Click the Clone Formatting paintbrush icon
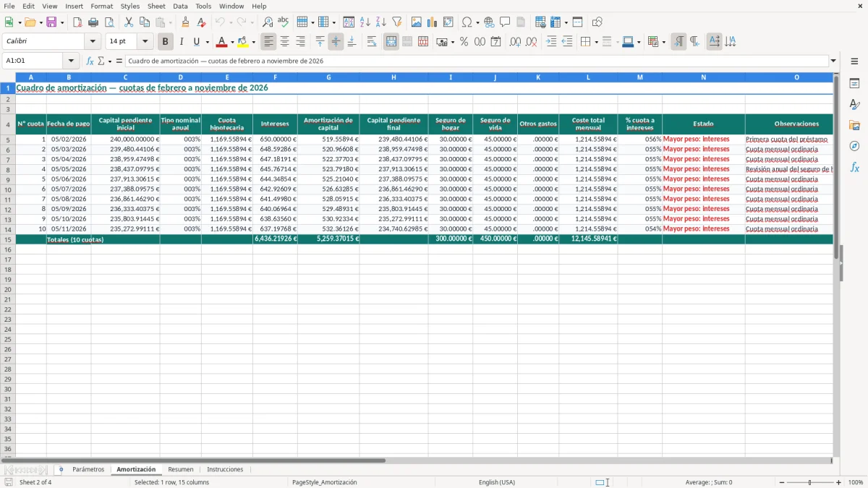This screenshot has width=868, height=488. tap(185, 22)
